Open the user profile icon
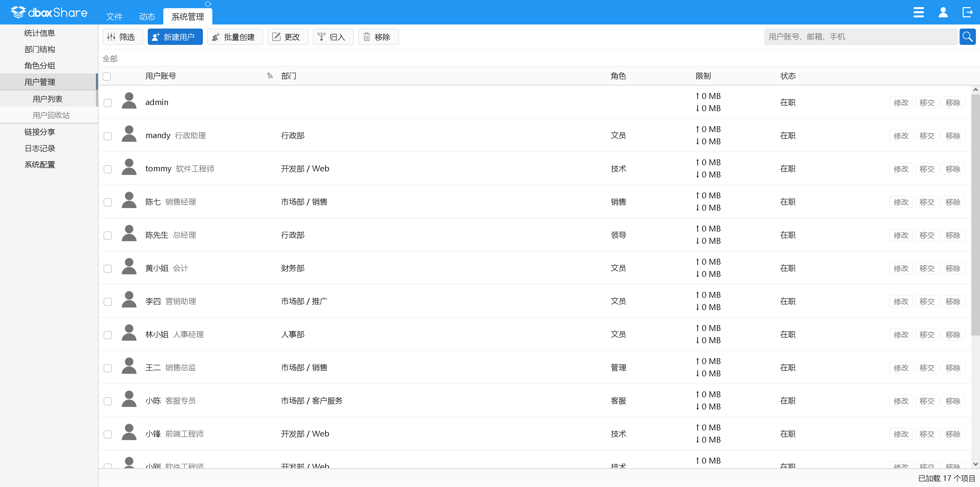This screenshot has width=980, height=487. click(x=943, y=12)
